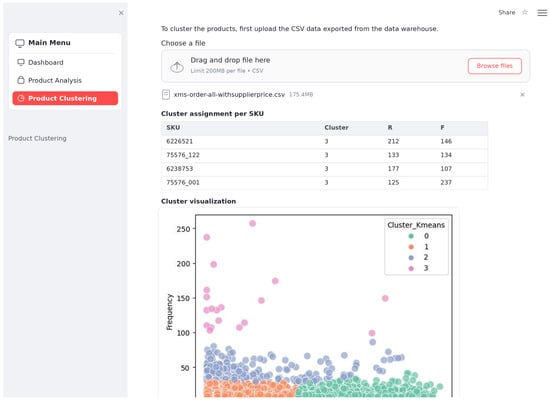The width and height of the screenshot is (550, 400).
Task: Click the Browse files button
Action: [495, 66]
